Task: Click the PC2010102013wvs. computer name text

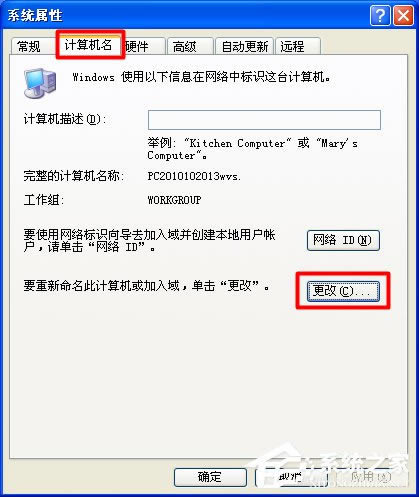Action: 194,176
